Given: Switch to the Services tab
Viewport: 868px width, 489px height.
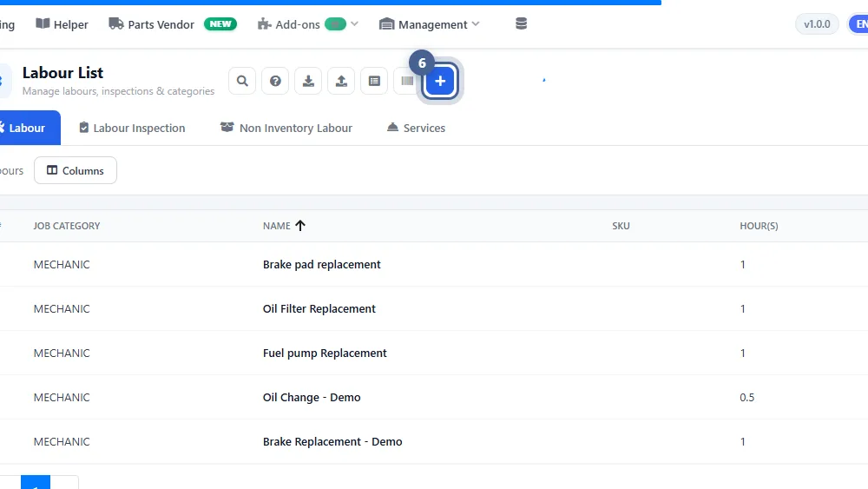Looking at the screenshot, I should point(416,128).
